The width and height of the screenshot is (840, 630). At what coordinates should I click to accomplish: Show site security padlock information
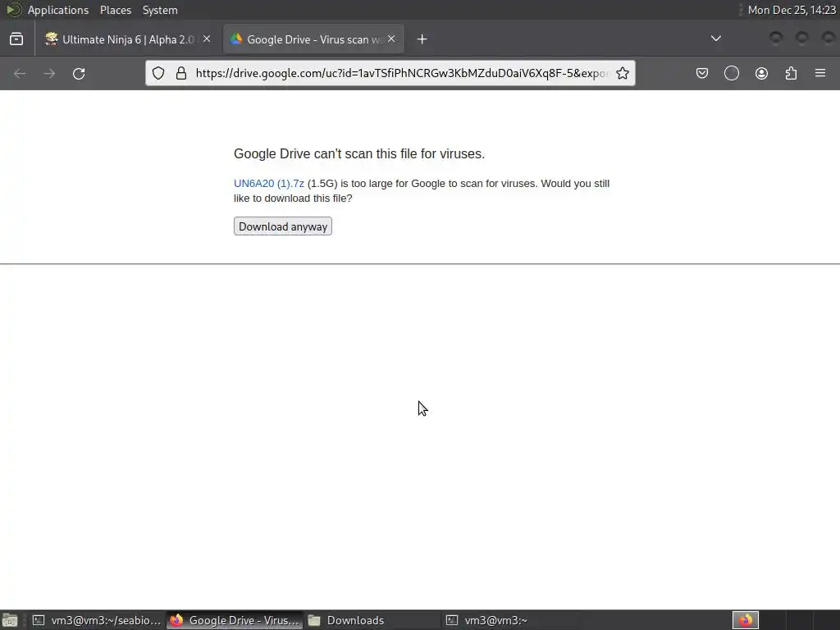click(181, 73)
